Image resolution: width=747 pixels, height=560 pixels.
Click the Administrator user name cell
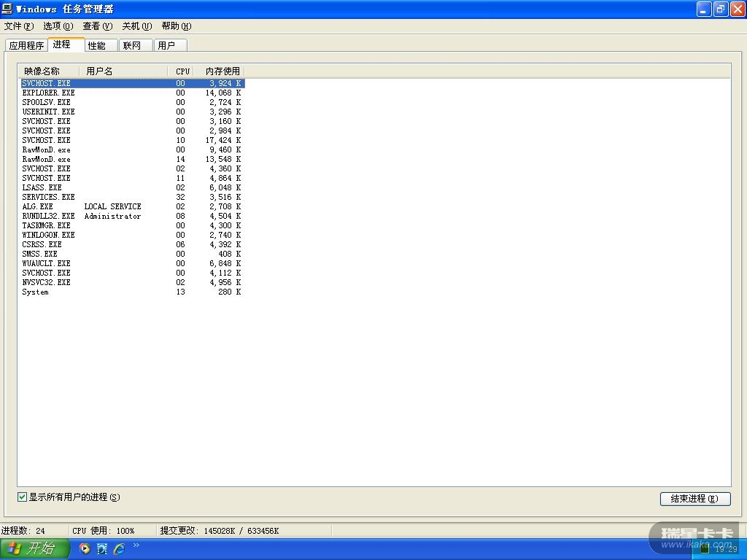pyautogui.click(x=113, y=216)
